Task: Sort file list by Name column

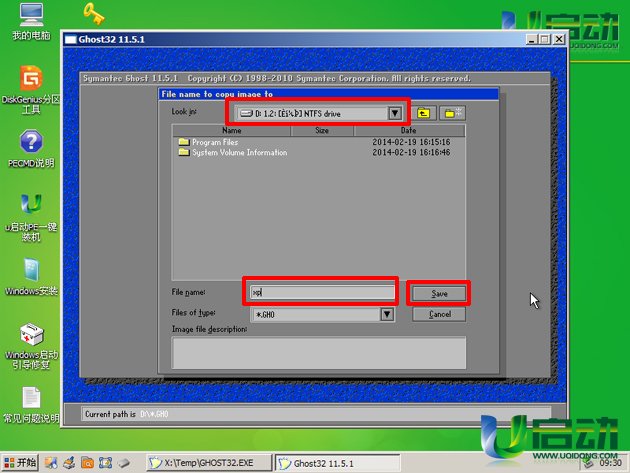Action: click(x=231, y=131)
